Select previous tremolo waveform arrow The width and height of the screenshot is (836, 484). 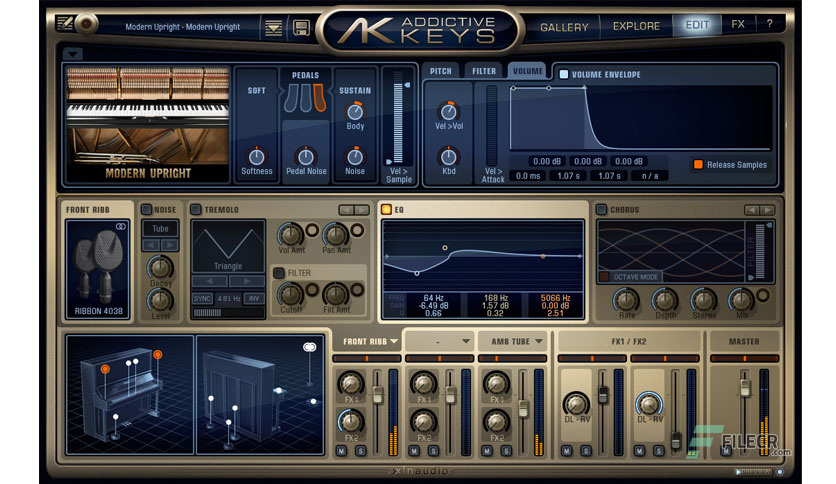click(x=210, y=281)
